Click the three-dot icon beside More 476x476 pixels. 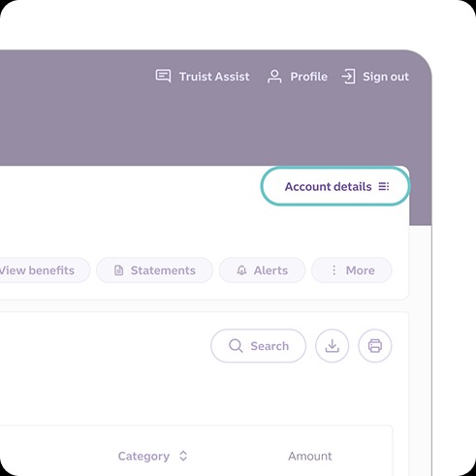(334, 270)
